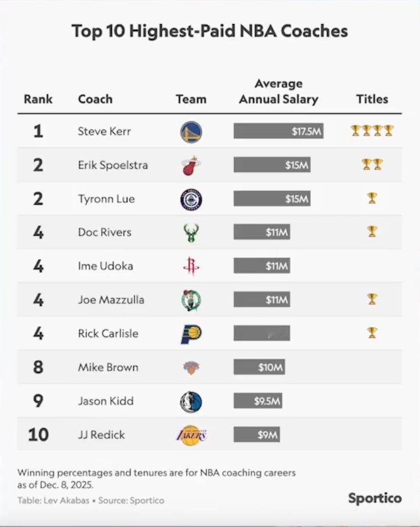Click the Lakers logo
This screenshot has height=527, width=420.
(191, 435)
